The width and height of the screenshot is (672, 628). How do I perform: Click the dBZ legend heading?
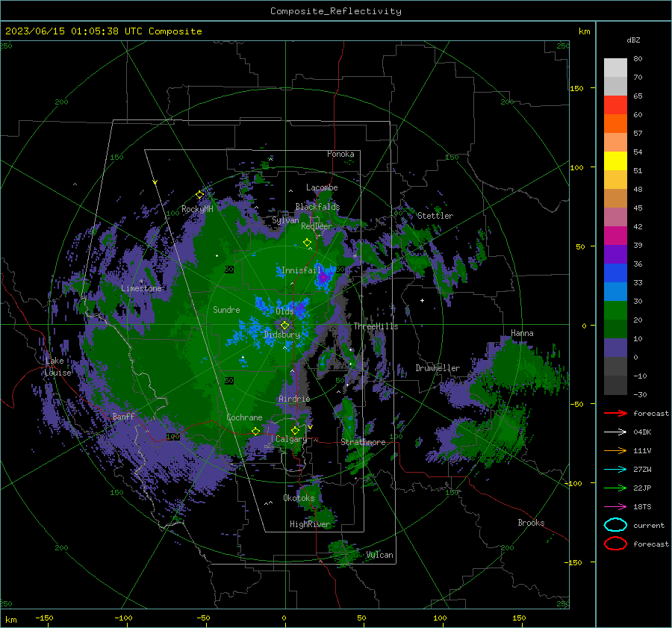(633, 40)
